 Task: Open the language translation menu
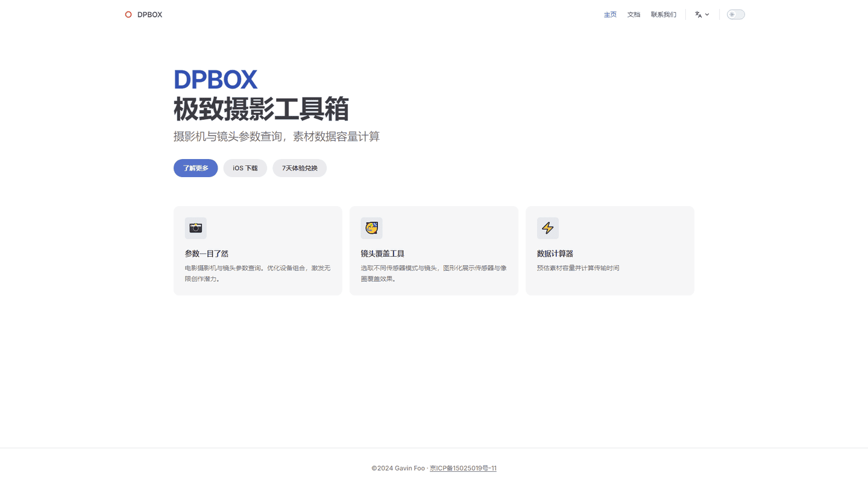pos(702,14)
